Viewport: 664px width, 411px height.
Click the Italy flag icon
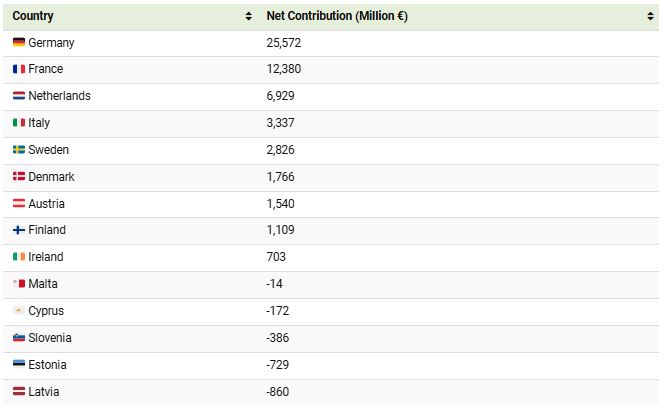click(x=19, y=123)
